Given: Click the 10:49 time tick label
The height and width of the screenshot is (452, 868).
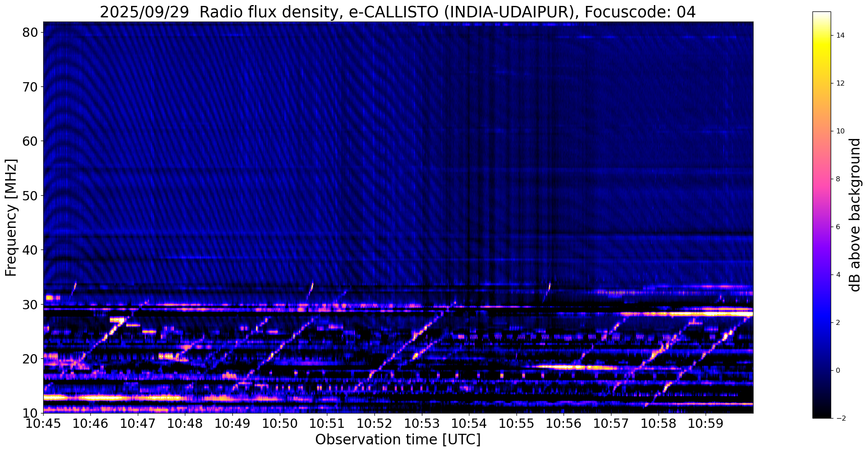Looking at the screenshot, I should [x=233, y=424].
